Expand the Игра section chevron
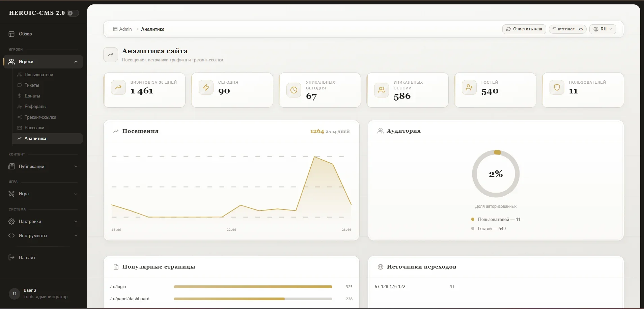The width and height of the screenshot is (644, 309). tap(76, 194)
